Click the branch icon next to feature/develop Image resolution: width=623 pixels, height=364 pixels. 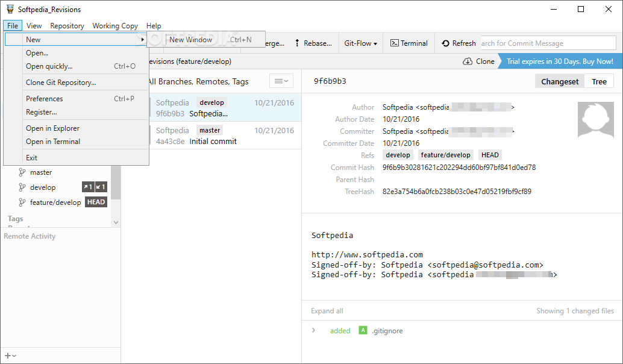[x=22, y=202]
